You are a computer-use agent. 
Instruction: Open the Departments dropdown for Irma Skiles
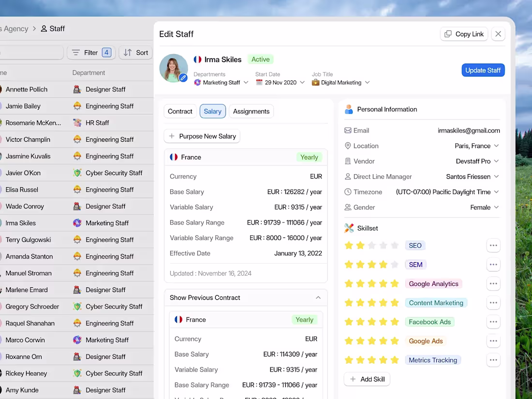coord(246,82)
